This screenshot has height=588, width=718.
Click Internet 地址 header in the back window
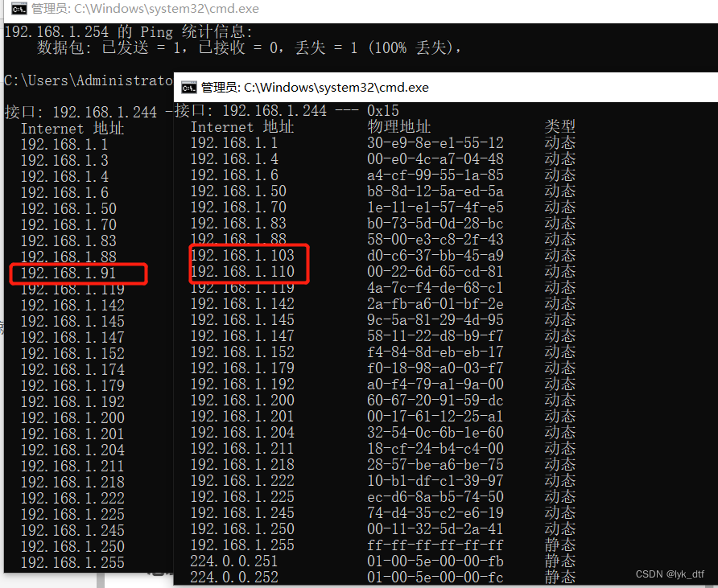click(x=72, y=129)
